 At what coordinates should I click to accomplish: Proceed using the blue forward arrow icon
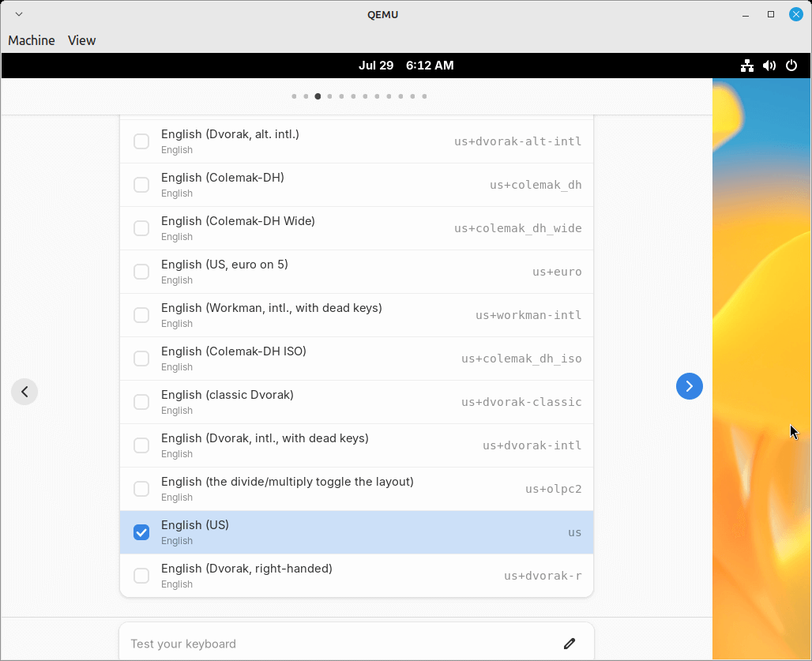[689, 386]
